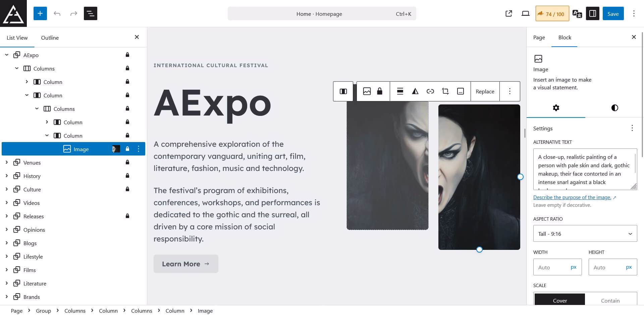Viewport: 644px width, 315px height.
Task: Switch to the Page tab
Action: tap(539, 38)
